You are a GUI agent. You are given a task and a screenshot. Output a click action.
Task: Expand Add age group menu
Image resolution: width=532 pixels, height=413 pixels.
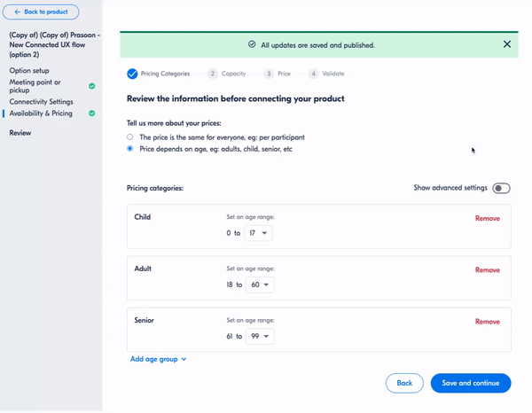[159, 359]
